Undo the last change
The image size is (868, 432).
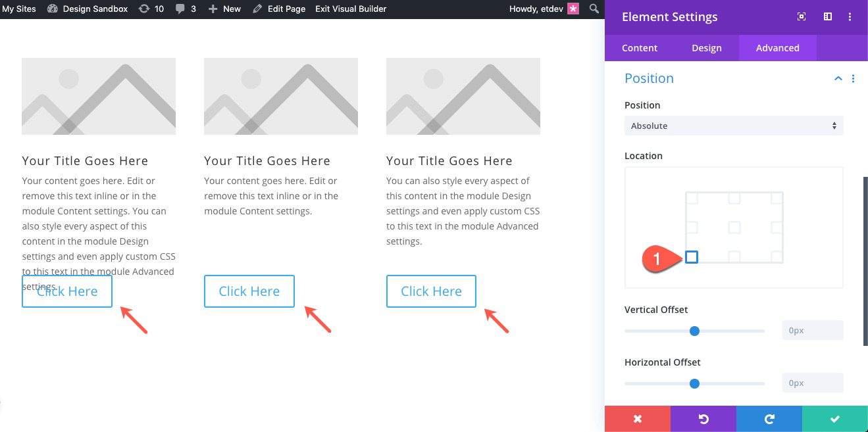click(703, 418)
